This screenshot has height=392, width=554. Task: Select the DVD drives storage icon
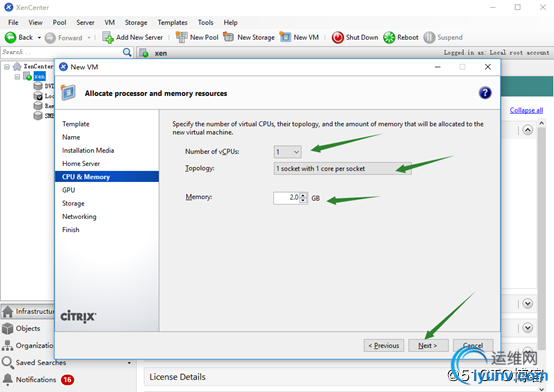pyautogui.click(x=38, y=86)
